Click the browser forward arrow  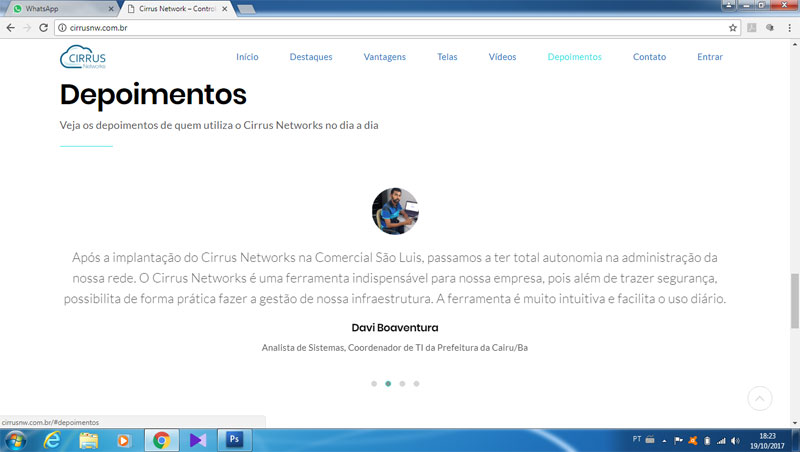(x=27, y=28)
